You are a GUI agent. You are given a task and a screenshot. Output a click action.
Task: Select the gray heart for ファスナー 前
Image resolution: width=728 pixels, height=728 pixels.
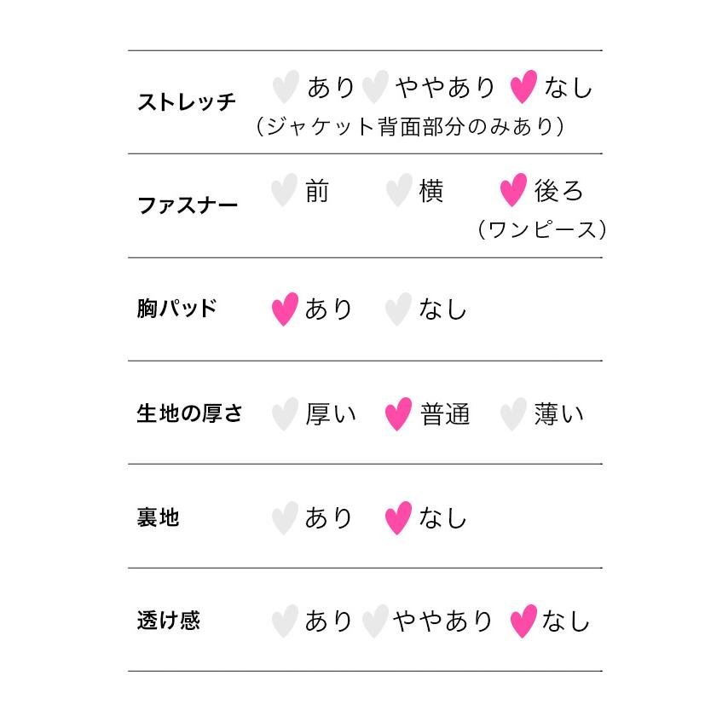(284, 191)
